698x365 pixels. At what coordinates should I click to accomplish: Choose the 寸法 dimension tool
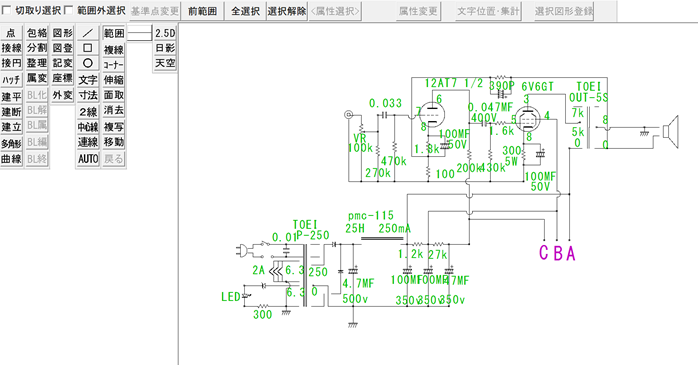click(x=88, y=95)
